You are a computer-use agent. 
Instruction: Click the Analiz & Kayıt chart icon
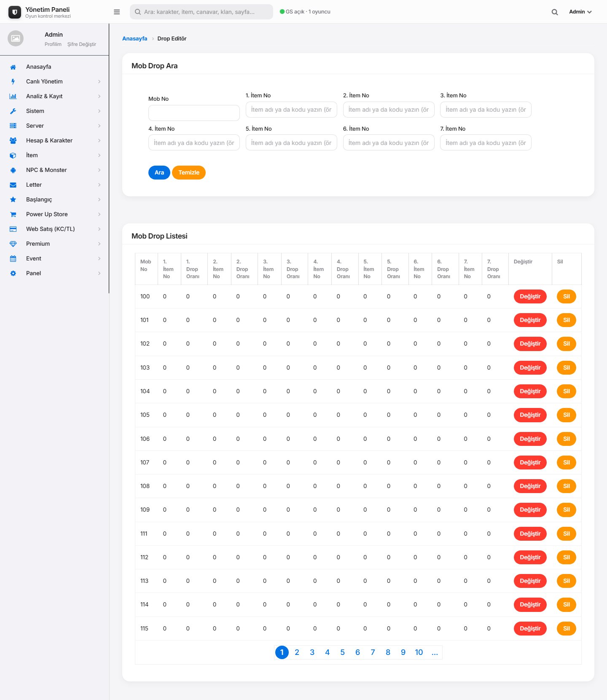click(x=13, y=97)
